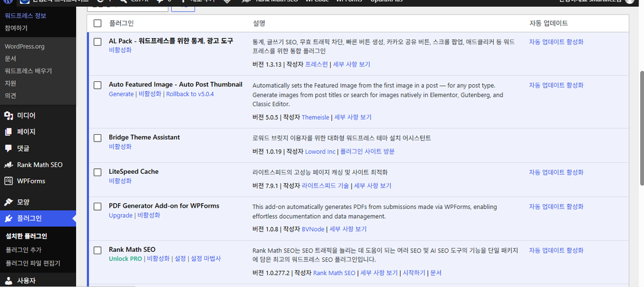Tick the PDF Generator Add-on checkbox
This screenshot has height=287, width=644.
[97, 206]
